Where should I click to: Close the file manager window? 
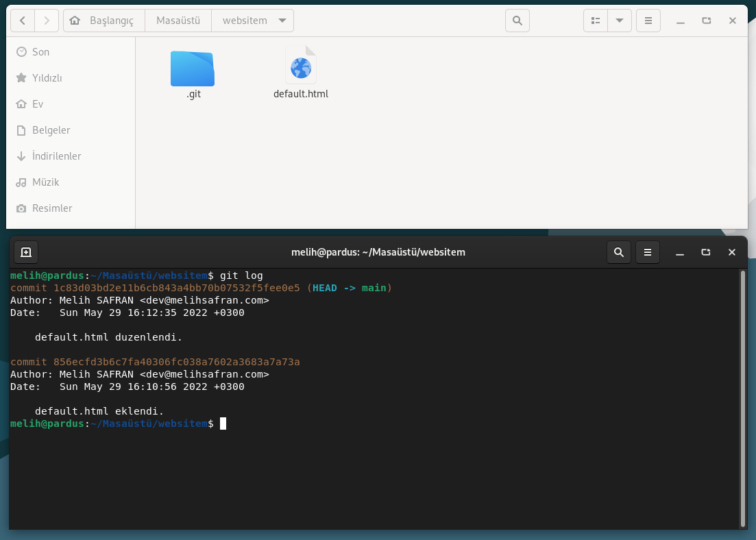click(x=733, y=21)
